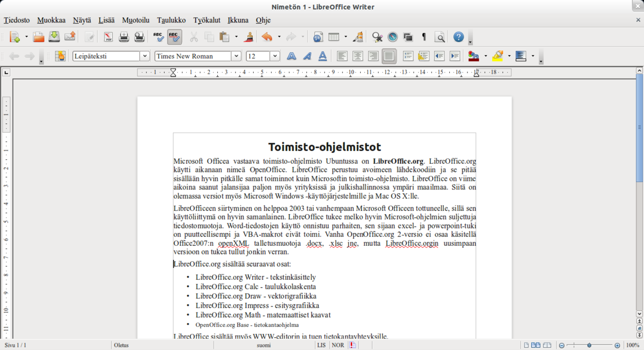Image resolution: width=644 pixels, height=350 pixels.
Task: Open the Gallery icon
Action: pos(408,37)
